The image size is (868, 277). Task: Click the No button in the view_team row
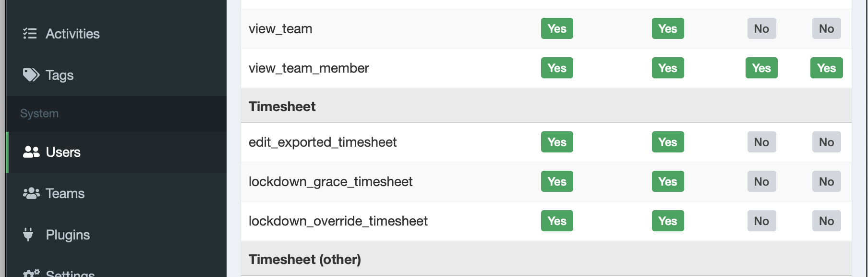pos(761,28)
